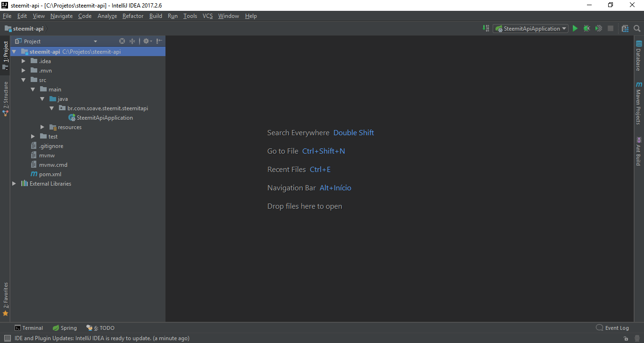This screenshot has width=644, height=343.
Task: Open Project Structure from the toolbar
Action: [x=625, y=29]
